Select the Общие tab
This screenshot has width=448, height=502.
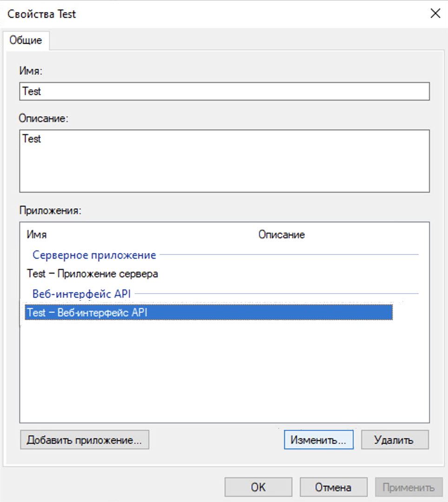(x=26, y=40)
